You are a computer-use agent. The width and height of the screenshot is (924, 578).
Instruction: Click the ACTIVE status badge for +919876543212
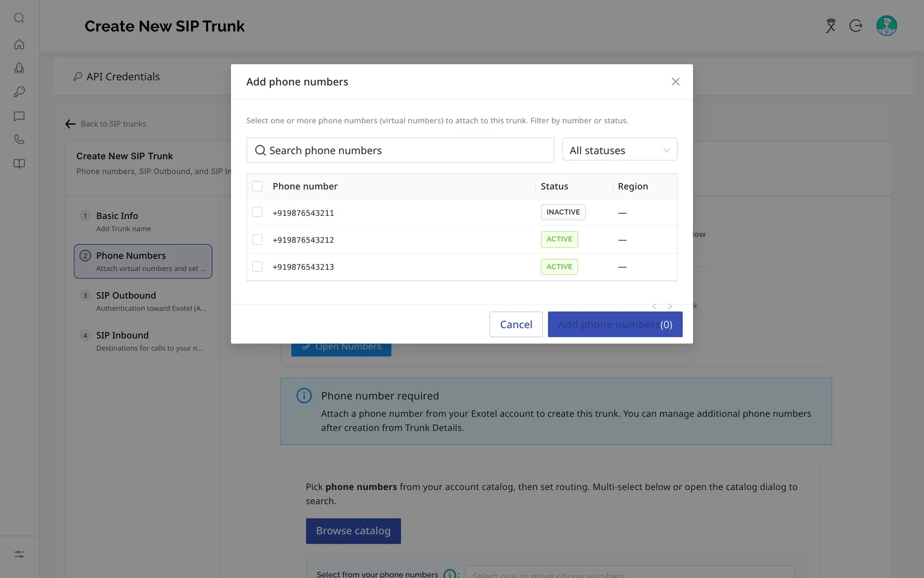tap(560, 240)
